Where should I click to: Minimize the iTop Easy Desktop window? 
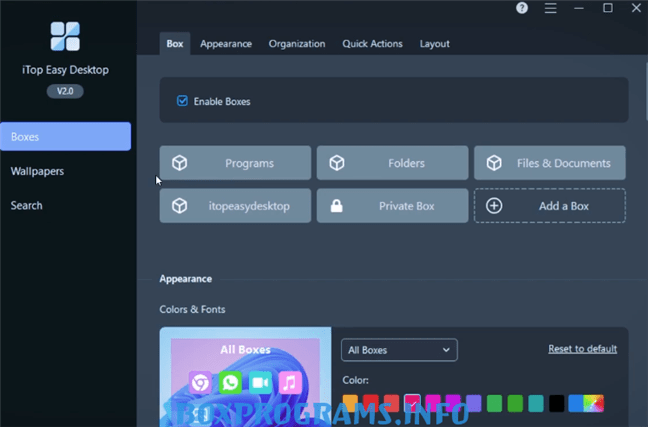click(x=579, y=8)
